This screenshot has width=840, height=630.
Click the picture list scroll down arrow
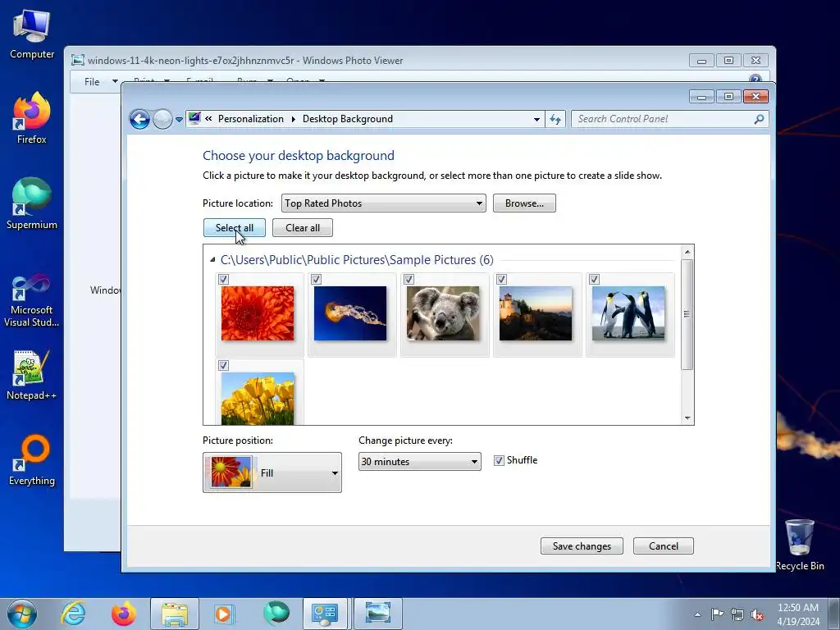687,418
